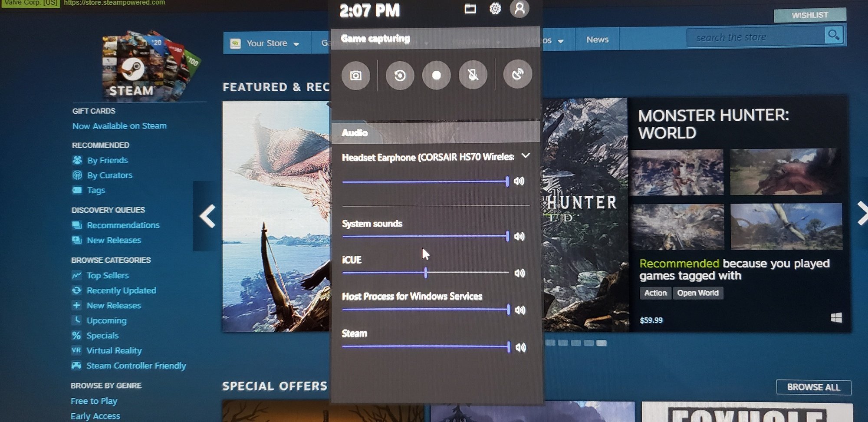This screenshot has height=422, width=868.
Task: Mute iCUE speaker icon
Action: click(x=520, y=273)
